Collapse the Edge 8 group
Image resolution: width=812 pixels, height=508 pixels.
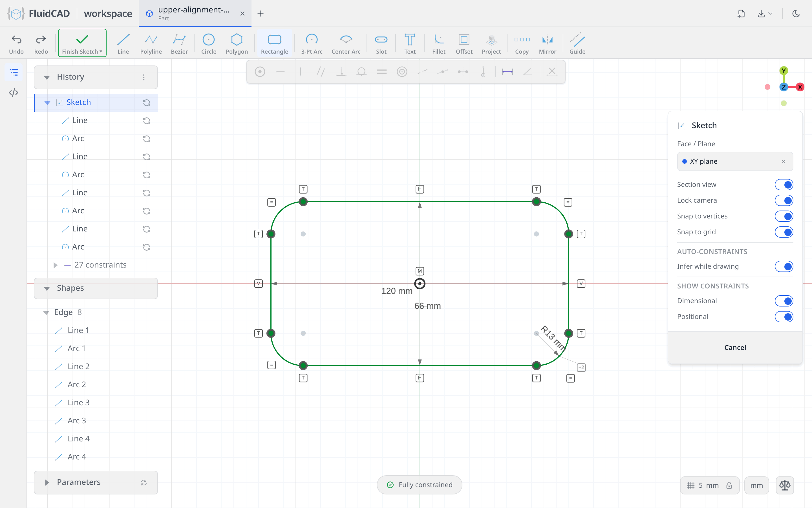pyautogui.click(x=46, y=312)
